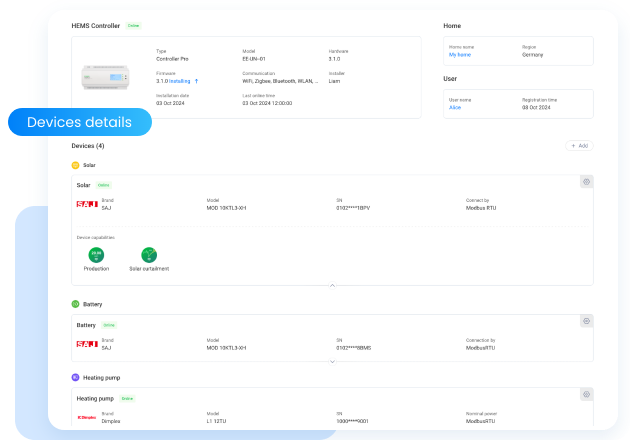Click the yellow Solar category icon
This screenshot has height=440, width=630.
coord(76,165)
